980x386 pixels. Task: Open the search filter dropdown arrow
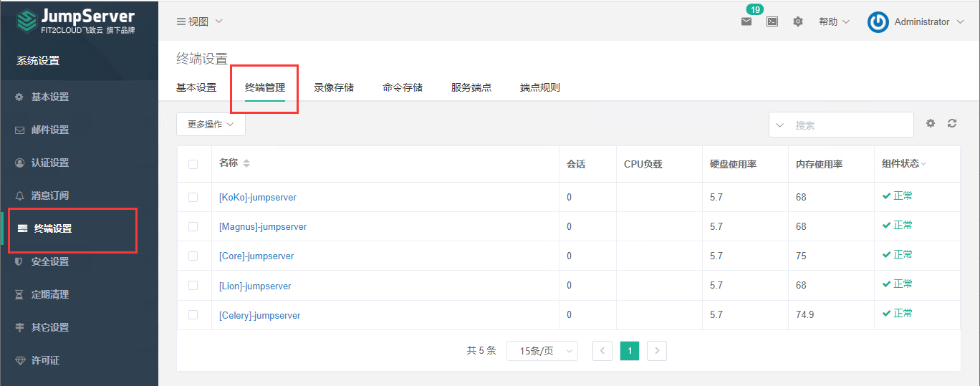[780, 125]
